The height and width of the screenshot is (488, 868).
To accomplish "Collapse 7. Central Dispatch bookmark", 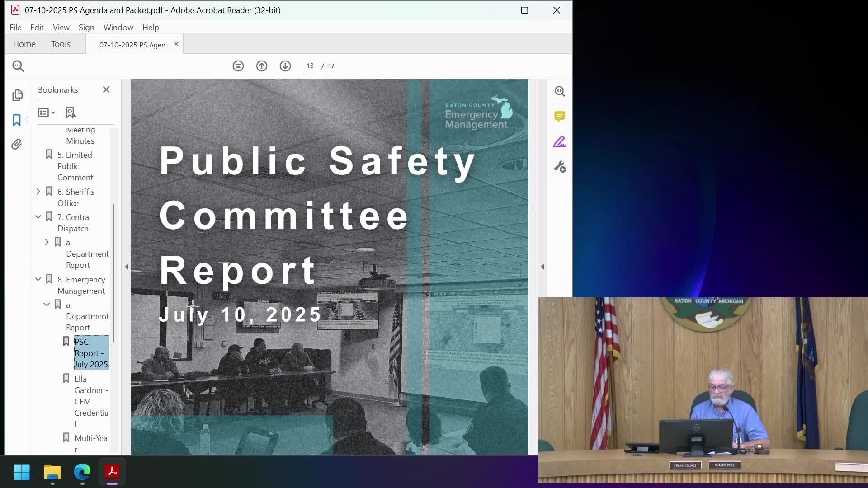I will point(38,217).
